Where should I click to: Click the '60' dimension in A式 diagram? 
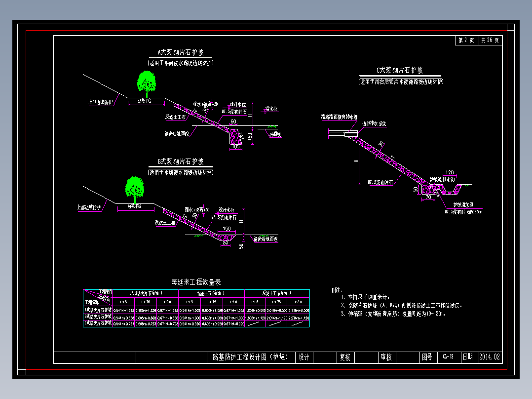233,121
